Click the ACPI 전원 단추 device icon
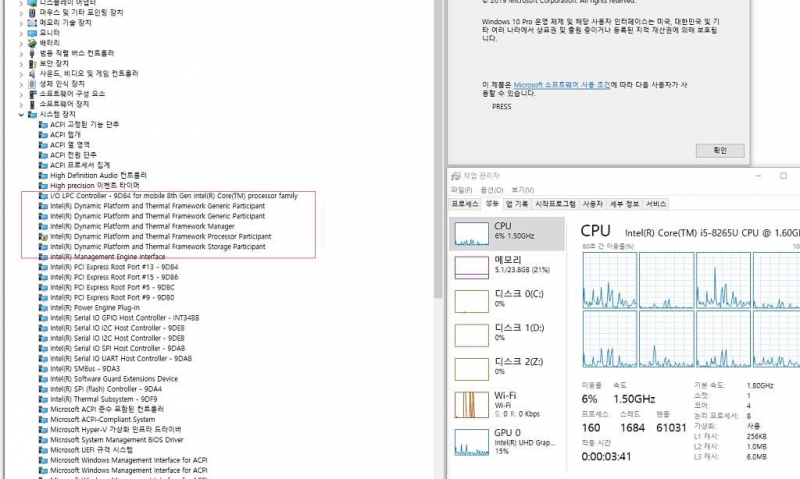This screenshot has height=479, width=800. coord(43,155)
